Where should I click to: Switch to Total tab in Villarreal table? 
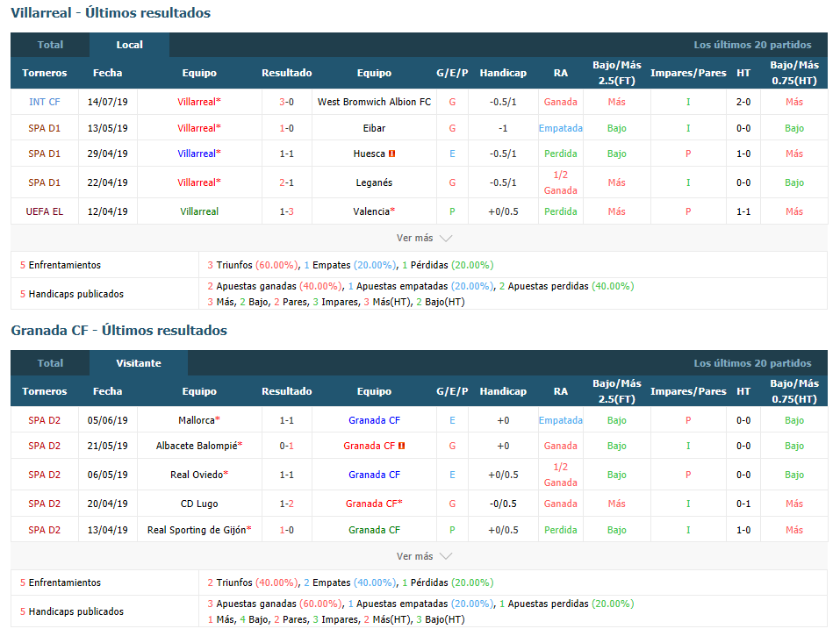pos(50,45)
